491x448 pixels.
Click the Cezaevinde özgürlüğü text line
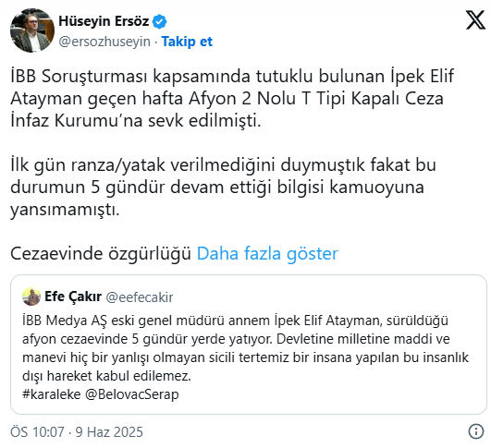tap(101, 253)
